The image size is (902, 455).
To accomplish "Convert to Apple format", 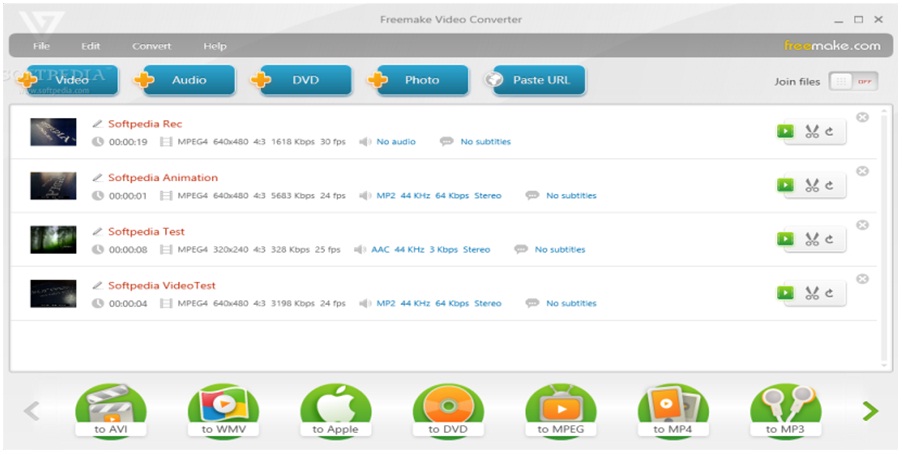I will [336, 412].
